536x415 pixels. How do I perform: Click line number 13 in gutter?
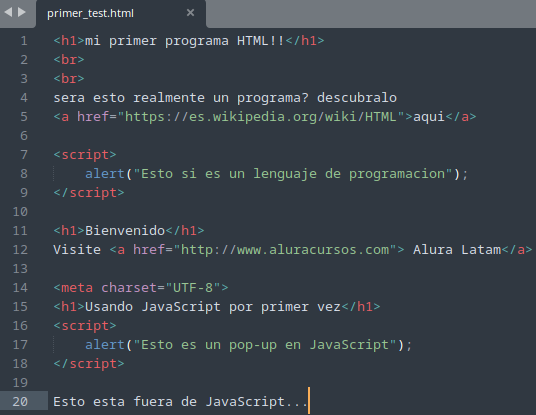click(x=20, y=269)
